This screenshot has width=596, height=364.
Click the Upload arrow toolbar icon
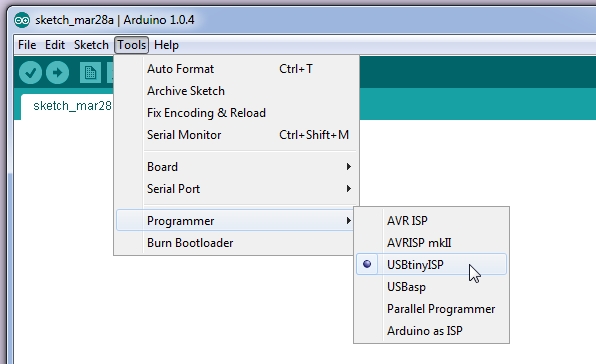tap(57, 72)
